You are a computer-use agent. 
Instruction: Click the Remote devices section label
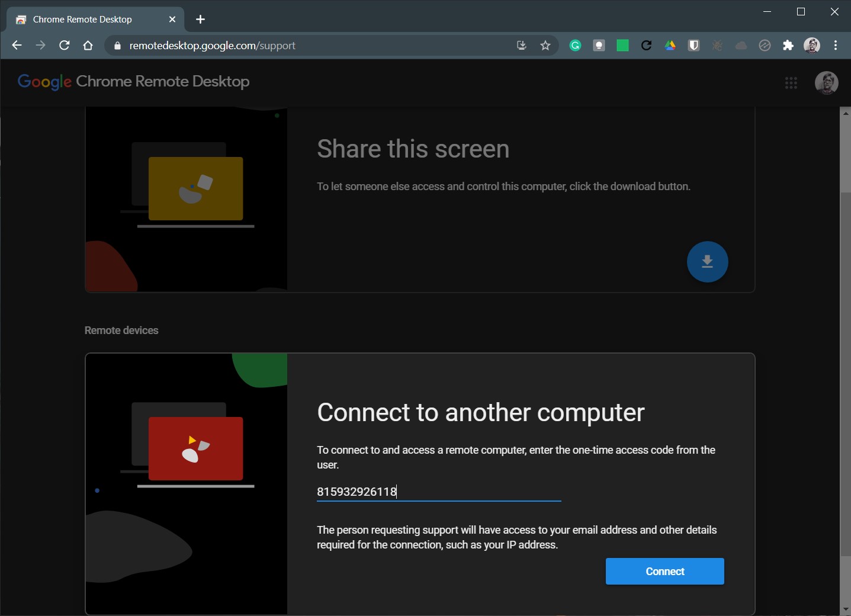pyautogui.click(x=121, y=331)
